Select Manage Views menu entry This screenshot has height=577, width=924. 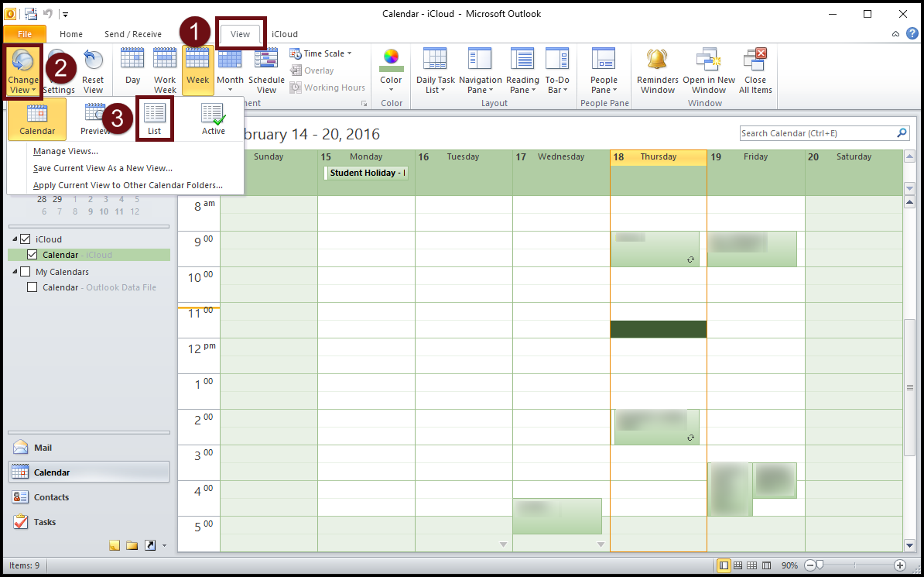pos(66,151)
